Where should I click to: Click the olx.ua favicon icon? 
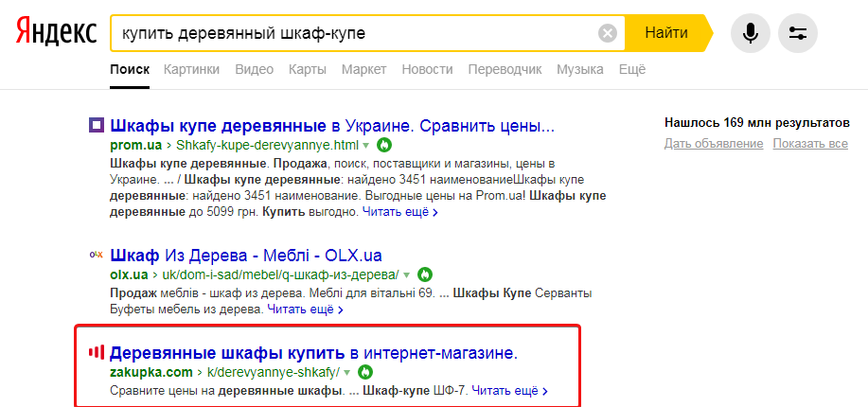point(97,255)
